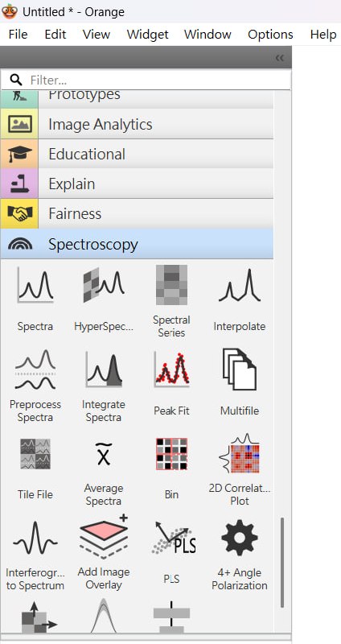341x644 pixels.
Task: Open the 4+ Angle Polarization widget
Action: (x=240, y=555)
